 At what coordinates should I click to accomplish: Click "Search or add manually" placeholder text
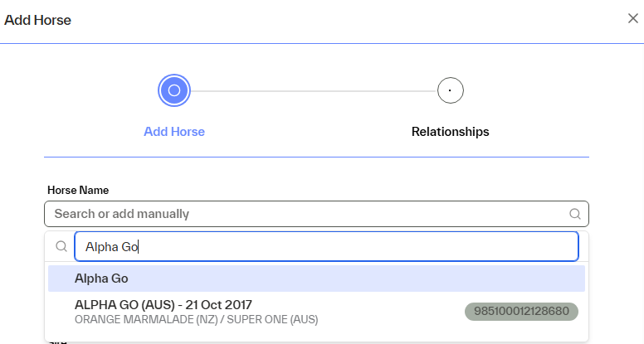point(122,214)
